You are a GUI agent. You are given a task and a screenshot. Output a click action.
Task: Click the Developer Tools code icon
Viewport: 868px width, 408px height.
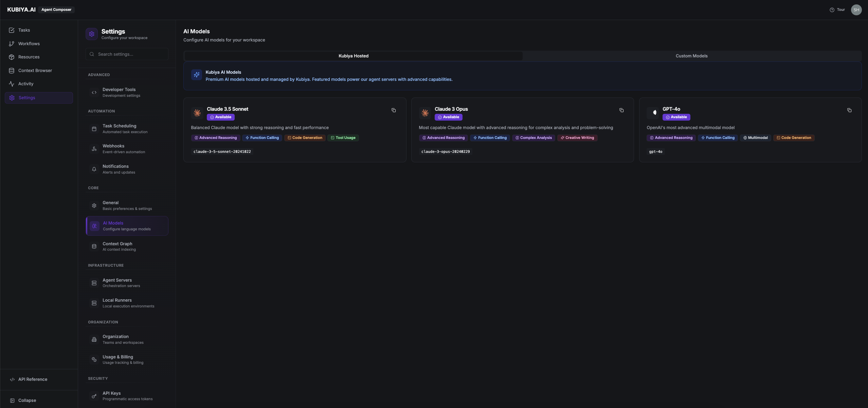pos(94,92)
